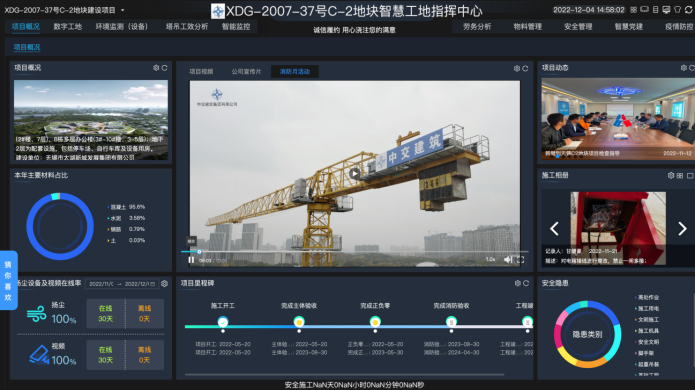
Task: Open settings gear for 项目里程碑 panel
Action: click(x=517, y=283)
